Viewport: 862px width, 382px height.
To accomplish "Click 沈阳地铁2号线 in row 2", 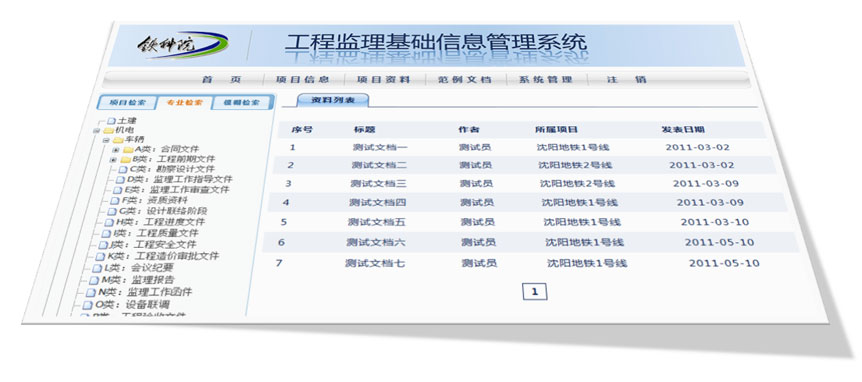I will [x=575, y=165].
